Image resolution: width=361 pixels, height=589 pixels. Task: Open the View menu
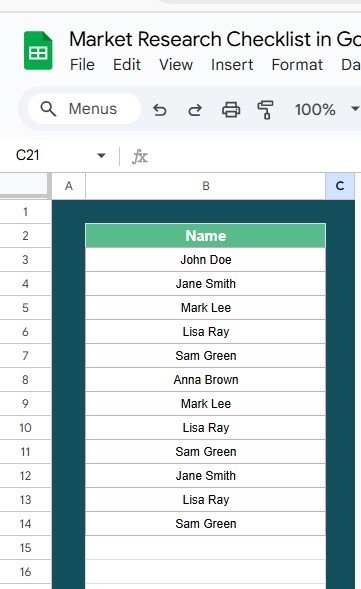pyautogui.click(x=176, y=65)
